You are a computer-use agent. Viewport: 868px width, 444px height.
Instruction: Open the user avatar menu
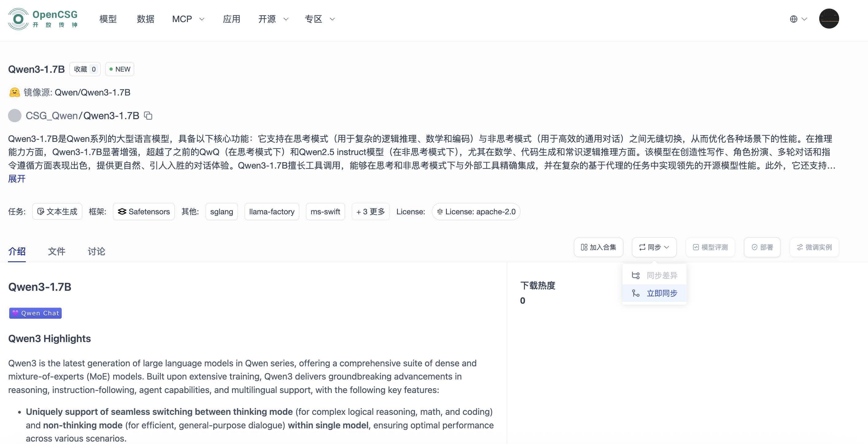click(x=829, y=19)
